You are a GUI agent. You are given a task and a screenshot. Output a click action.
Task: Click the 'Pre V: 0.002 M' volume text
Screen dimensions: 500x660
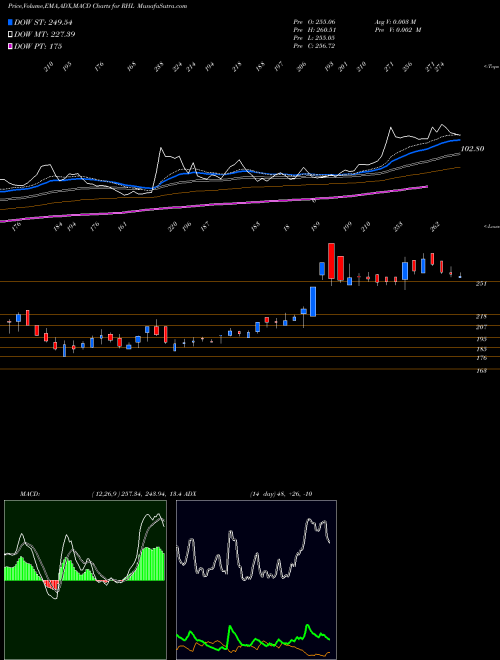point(397,29)
